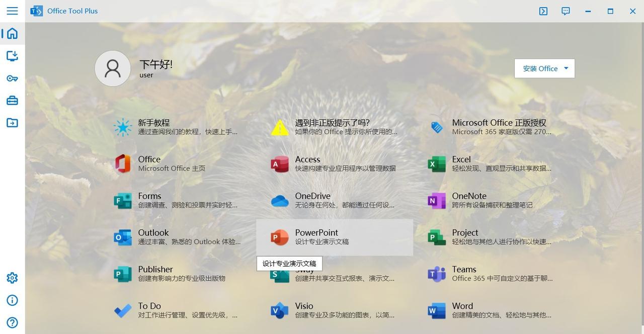The width and height of the screenshot is (644, 334).
Task: Click the 新手教程 star icon
Action: [123, 127]
